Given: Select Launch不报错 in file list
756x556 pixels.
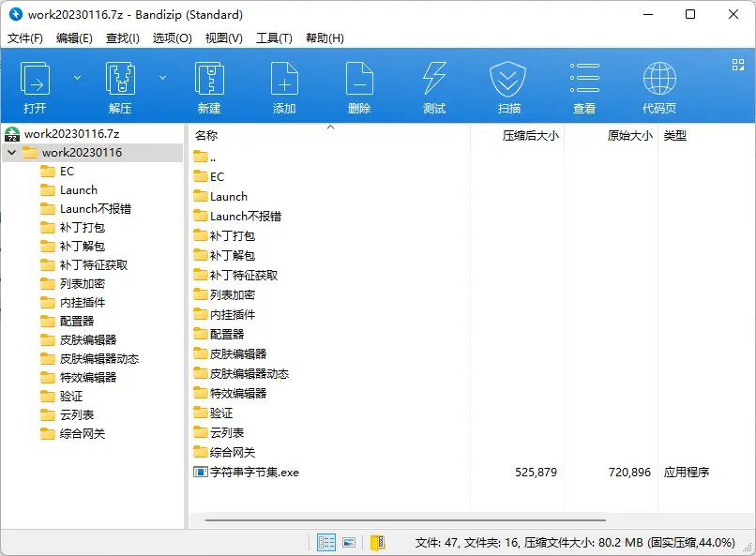Looking at the screenshot, I should [237, 217].
